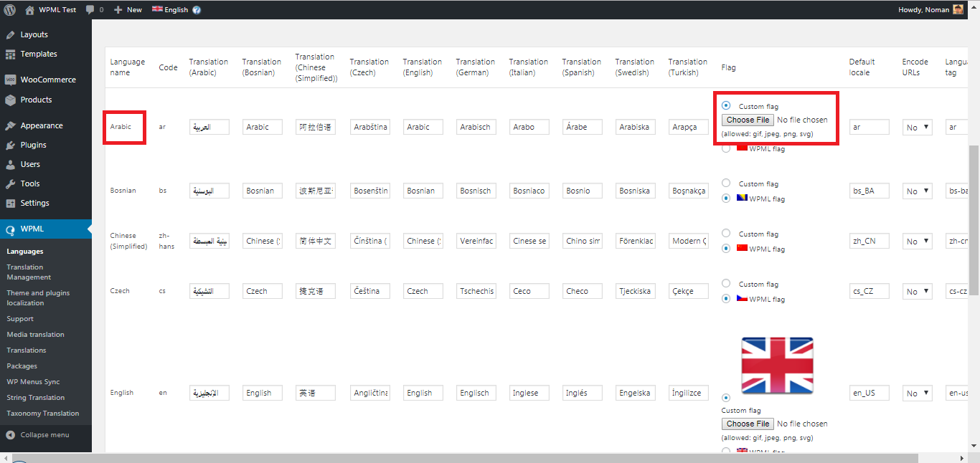Select WPML flag radio for Czech
The width and height of the screenshot is (980, 463).
click(x=726, y=299)
